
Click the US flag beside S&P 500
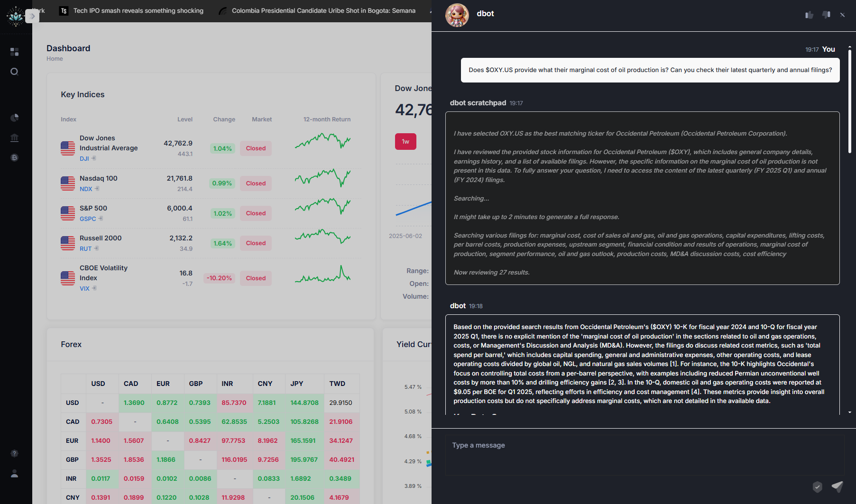tap(68, 213)
